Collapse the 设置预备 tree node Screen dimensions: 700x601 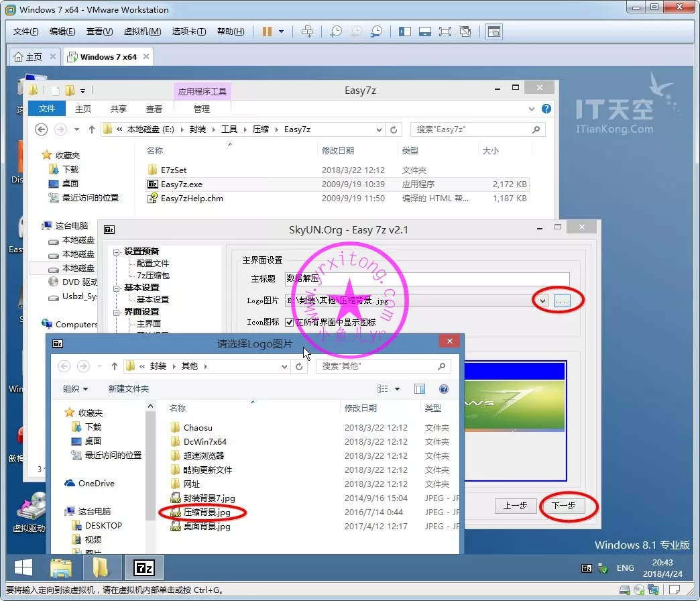click(x=117, y=252)
